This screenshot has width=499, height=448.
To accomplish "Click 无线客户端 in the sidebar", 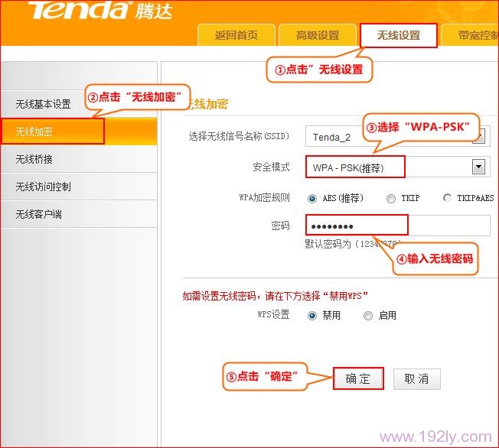I will click(x=39, y=214).
